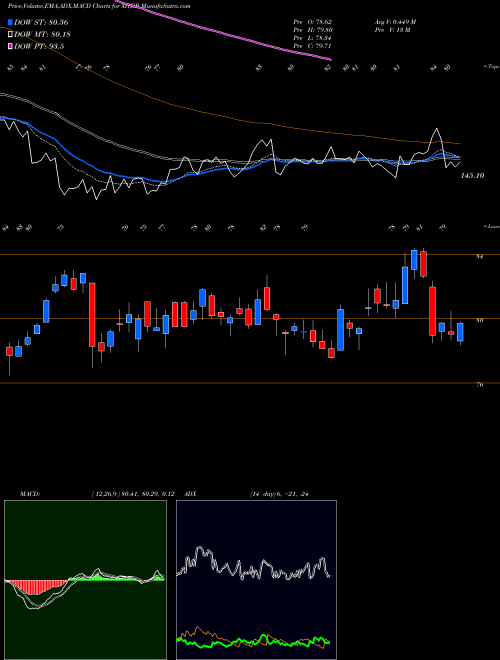This screenshot has height=660, width=500.
Task: Click the MACD (12,26,9) parameter values
Action: click(x=133, y=494)
